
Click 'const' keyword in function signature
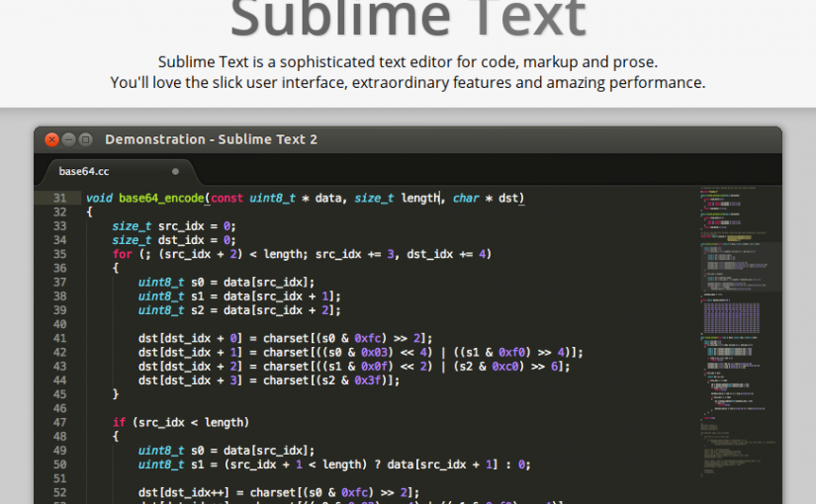(x=227, y=199)
